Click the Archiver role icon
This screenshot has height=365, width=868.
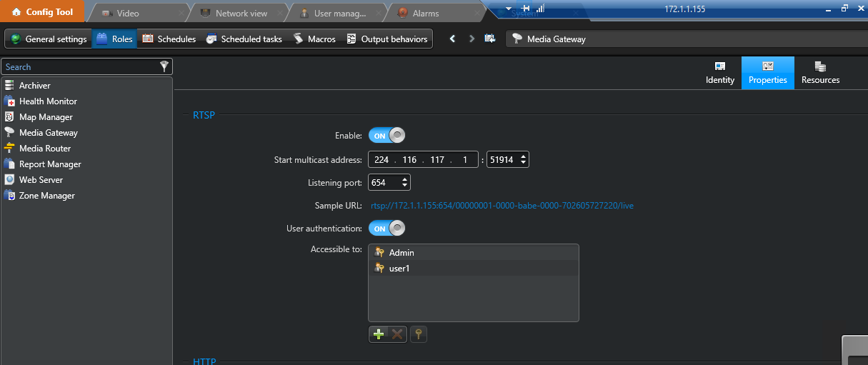9,86
